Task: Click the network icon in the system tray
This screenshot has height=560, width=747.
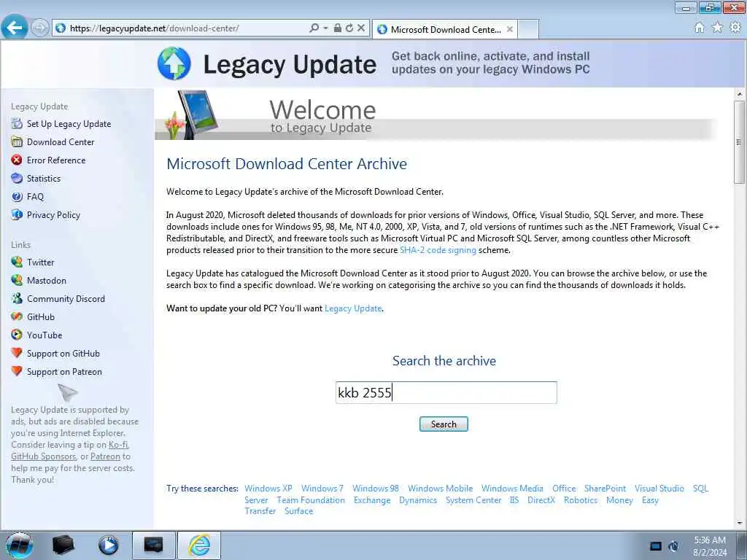Action: coord(656,546)
